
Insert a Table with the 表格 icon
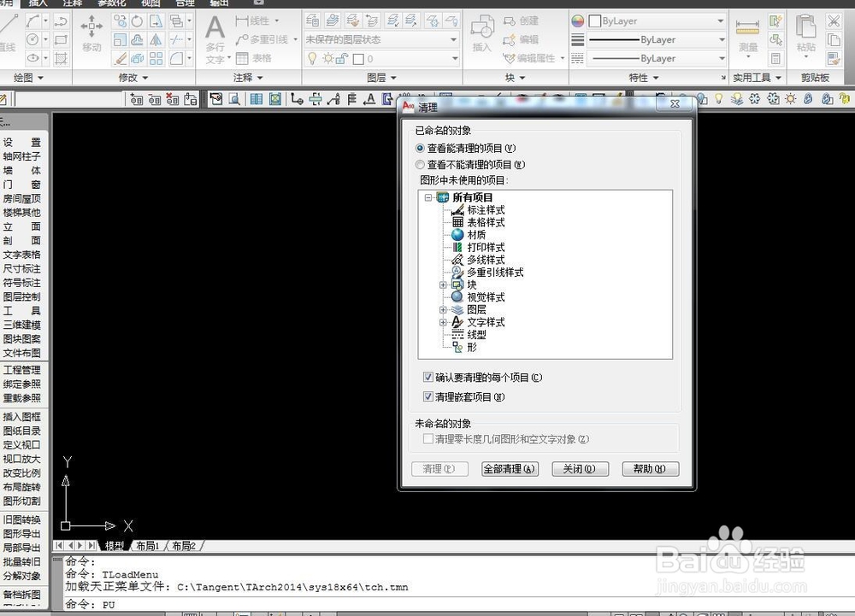[x=243, y=57]
